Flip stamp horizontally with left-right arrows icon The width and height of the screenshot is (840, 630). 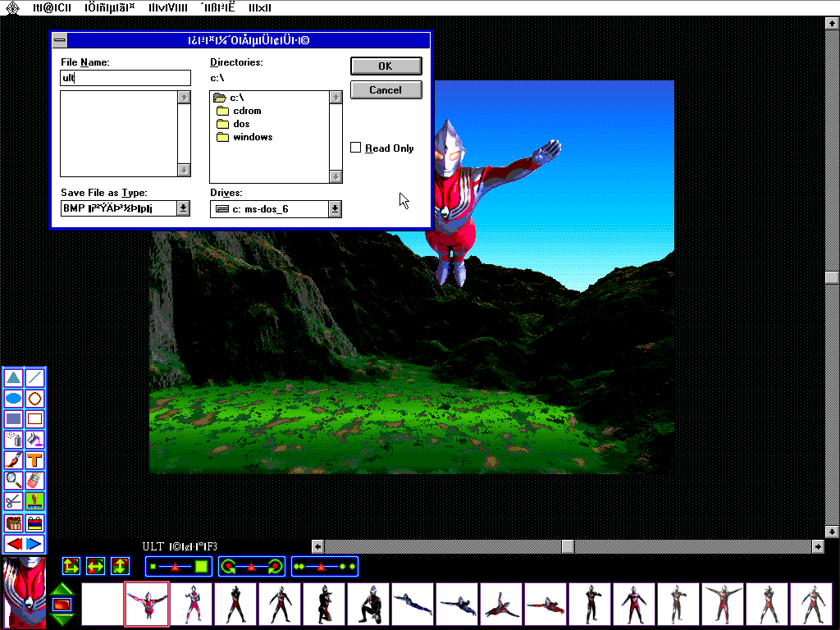[x=95, y=566]
